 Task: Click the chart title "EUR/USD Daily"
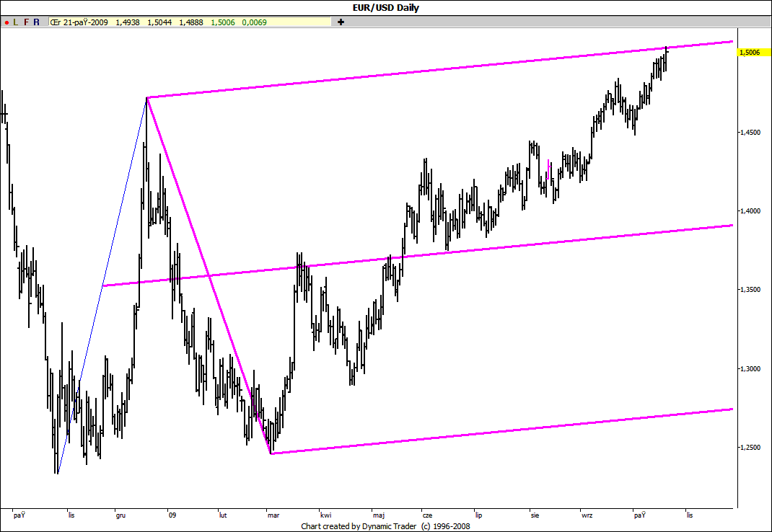point(386,7)
